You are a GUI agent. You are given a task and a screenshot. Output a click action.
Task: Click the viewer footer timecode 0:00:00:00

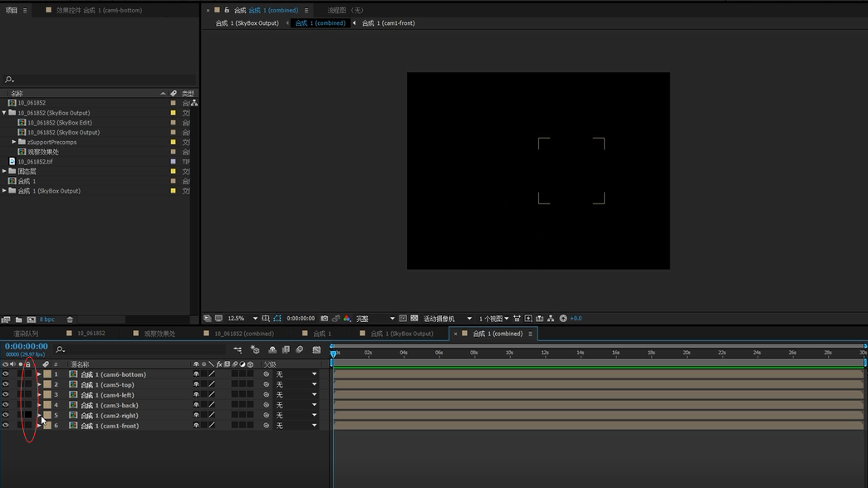click(x=301, y=319)
